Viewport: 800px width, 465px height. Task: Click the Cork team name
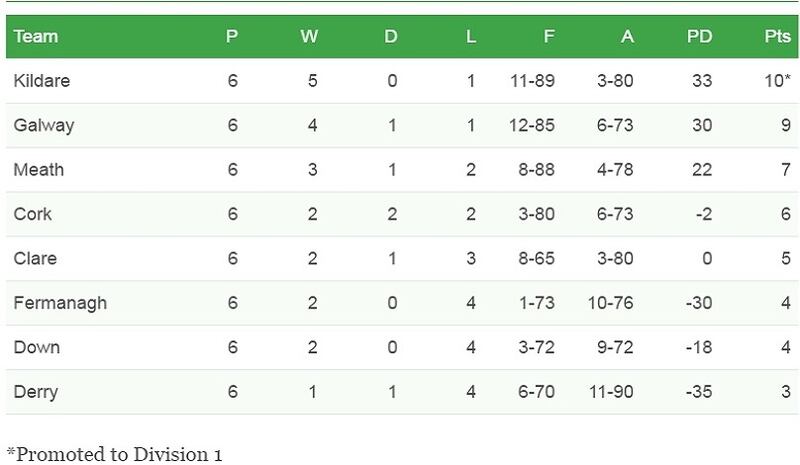tap(33, 214)
